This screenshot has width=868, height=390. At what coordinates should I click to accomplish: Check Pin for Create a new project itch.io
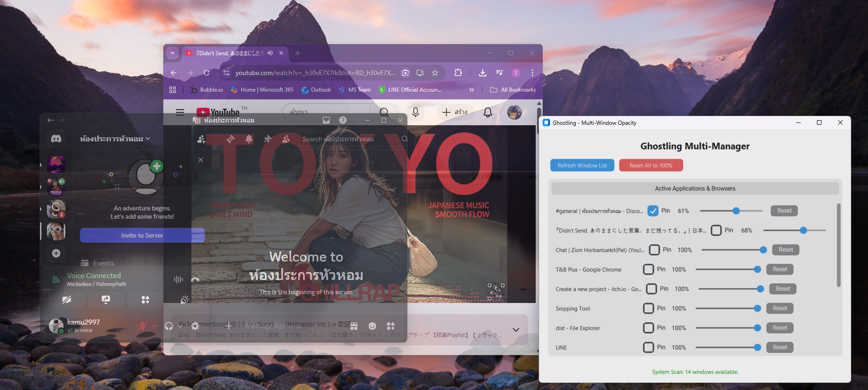[x=652, y=289]
